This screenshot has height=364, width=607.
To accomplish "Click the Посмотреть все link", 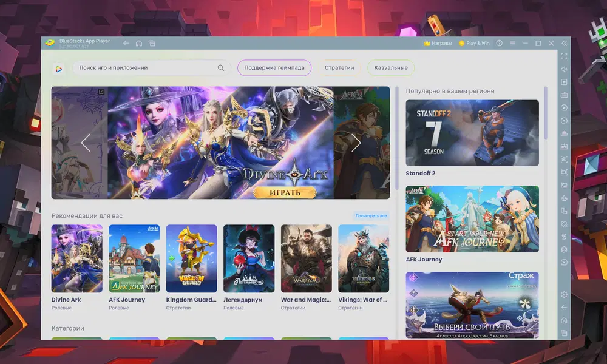I will [371, 216].
